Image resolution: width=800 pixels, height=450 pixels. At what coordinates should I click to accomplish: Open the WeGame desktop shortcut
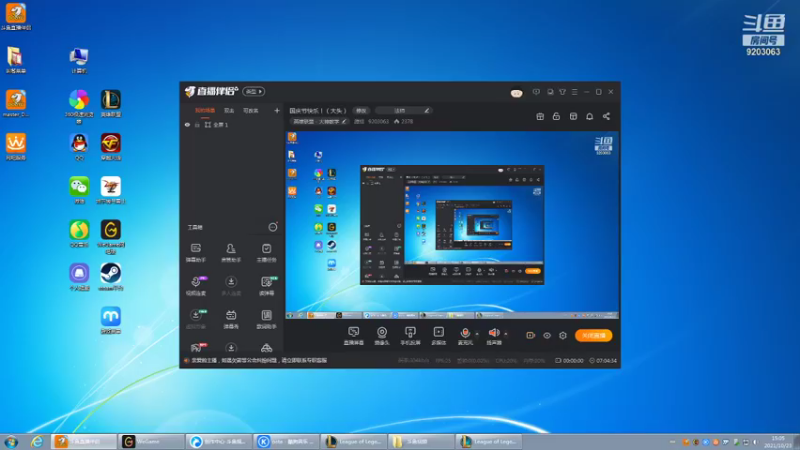pyautogui.click(x=111, y=237)
